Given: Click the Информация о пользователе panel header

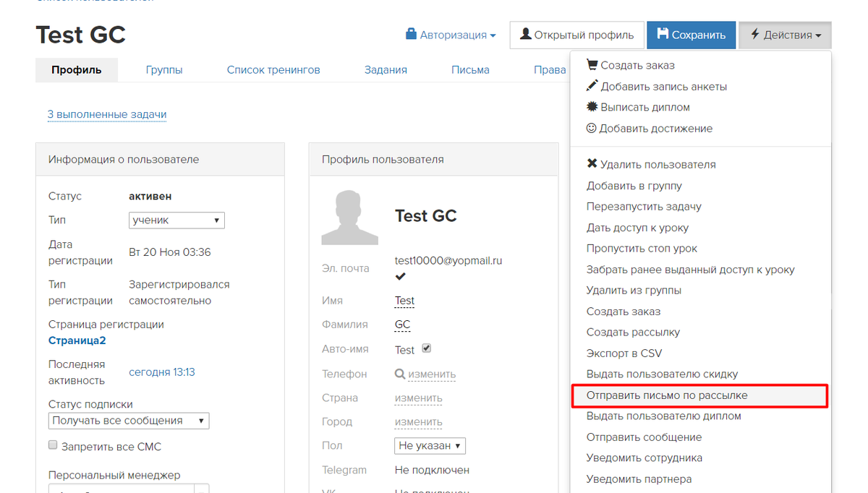Looking at the screenshot, I should pyautogui.click(x=160, y=159).
